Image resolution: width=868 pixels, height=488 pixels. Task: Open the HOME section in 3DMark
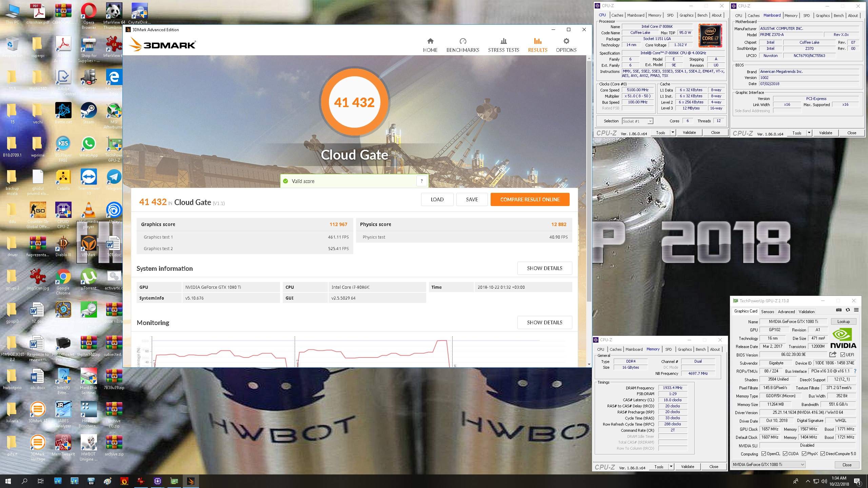pyautogui.click(x=430, y=45)
